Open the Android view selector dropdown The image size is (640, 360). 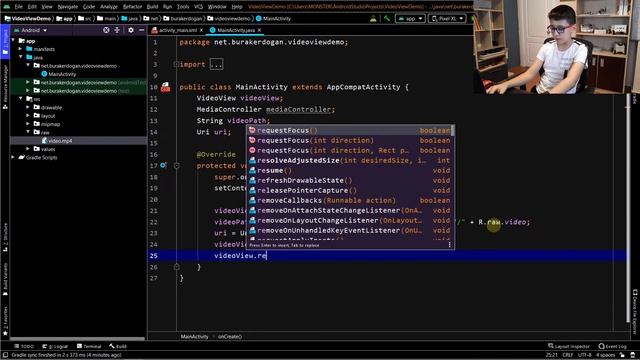tap(30, 30)
